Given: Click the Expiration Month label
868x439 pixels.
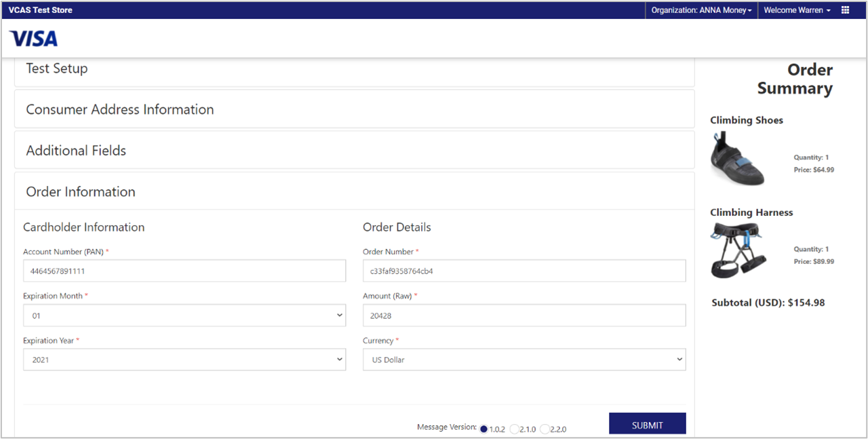Looking at the screenshot, I should [x=53, y=296].
